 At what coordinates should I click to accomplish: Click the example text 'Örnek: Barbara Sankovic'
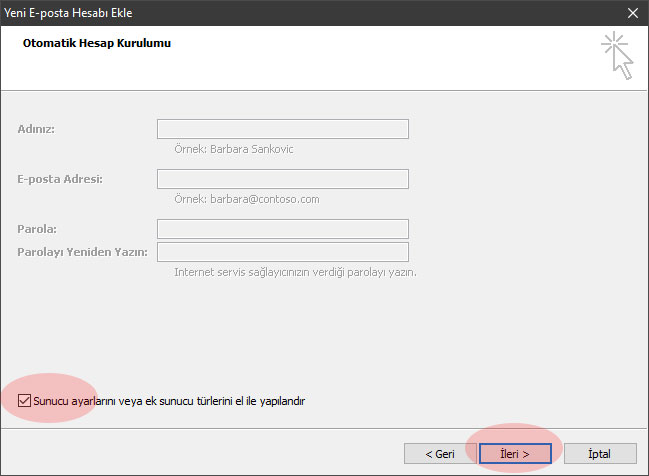click(x=234, y=149)
